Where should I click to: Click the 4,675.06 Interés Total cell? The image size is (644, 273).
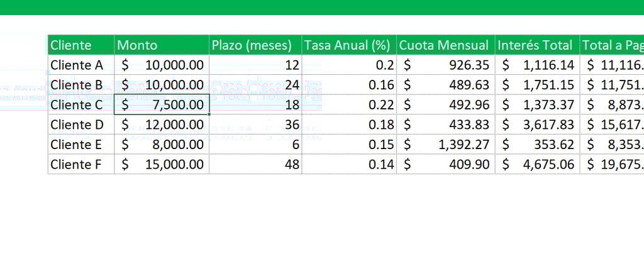(537, 164)
